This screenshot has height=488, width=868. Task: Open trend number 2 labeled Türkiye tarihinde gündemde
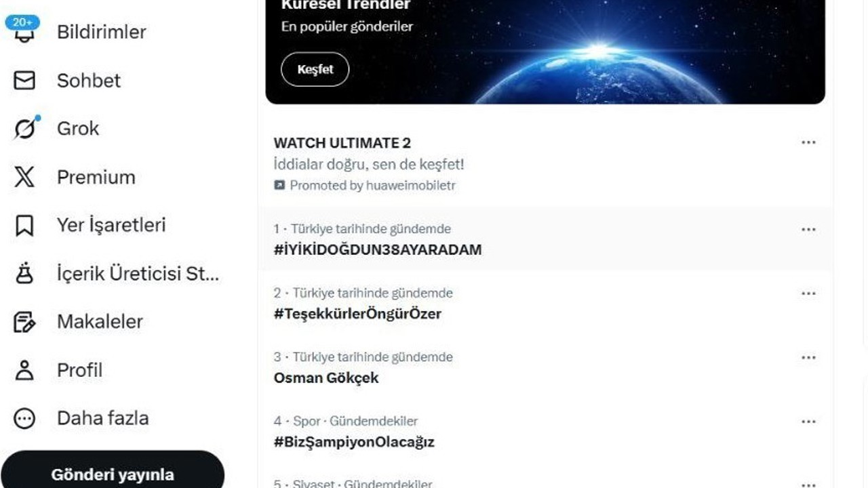click(x=362, y=293)
